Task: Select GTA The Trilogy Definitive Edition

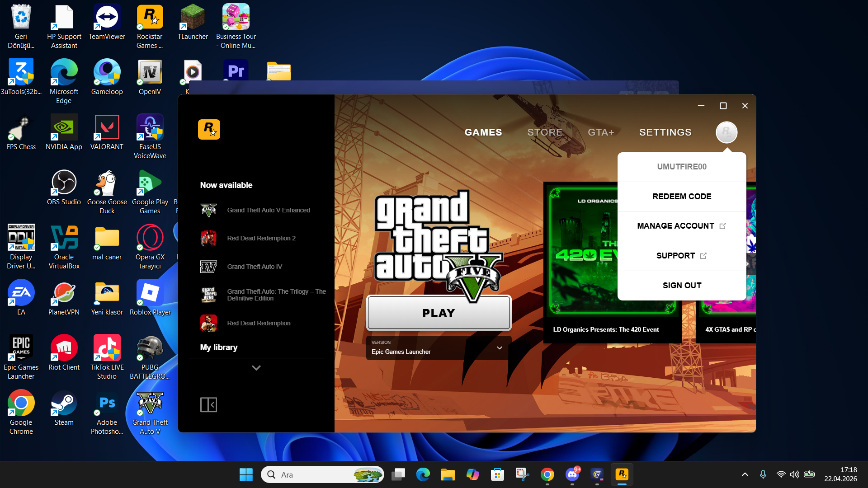Action: pos(263,295)
